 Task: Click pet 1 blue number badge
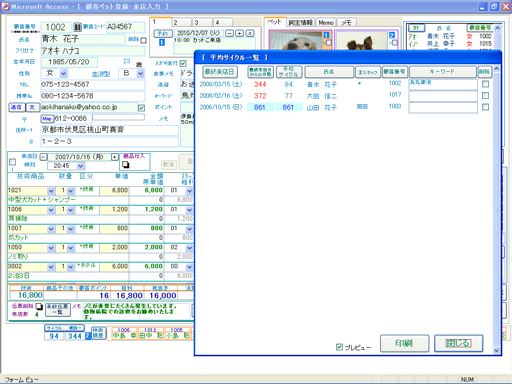[x=326, y=35]
